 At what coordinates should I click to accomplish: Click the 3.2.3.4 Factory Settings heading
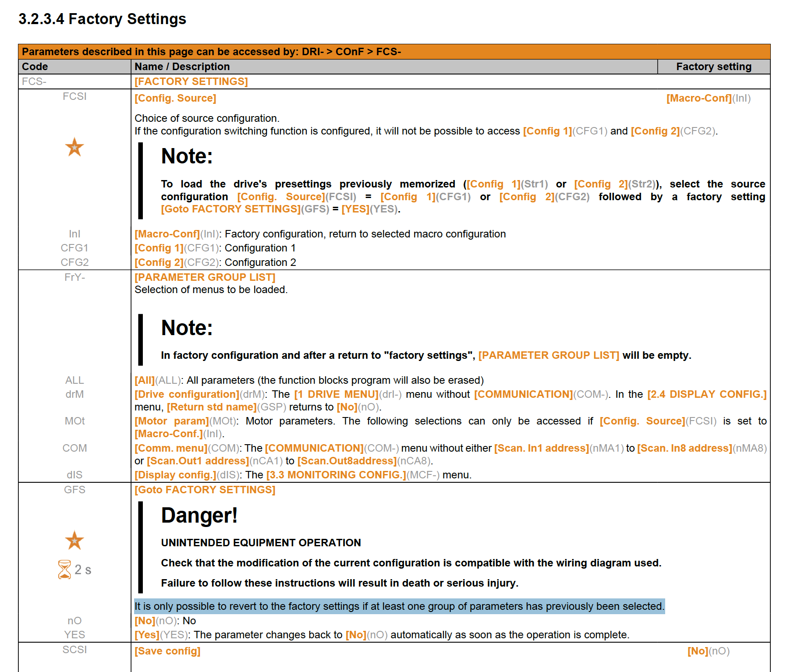[102, 19]
